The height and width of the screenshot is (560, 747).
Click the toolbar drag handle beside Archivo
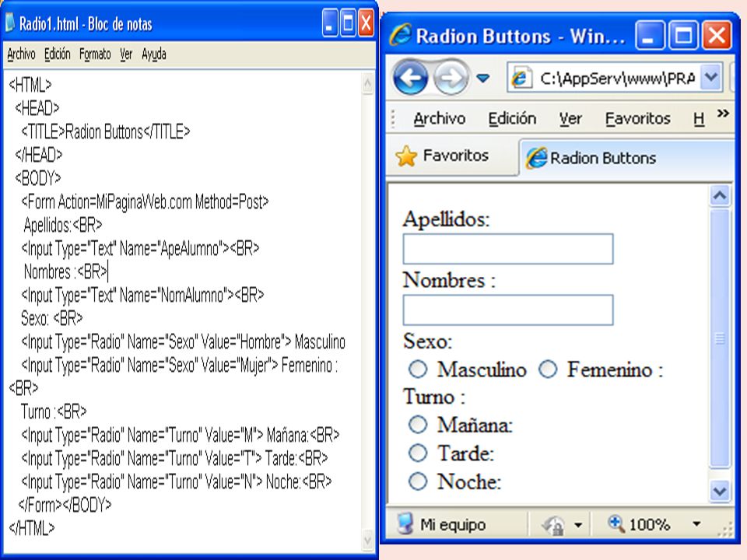tap(393, 118)
